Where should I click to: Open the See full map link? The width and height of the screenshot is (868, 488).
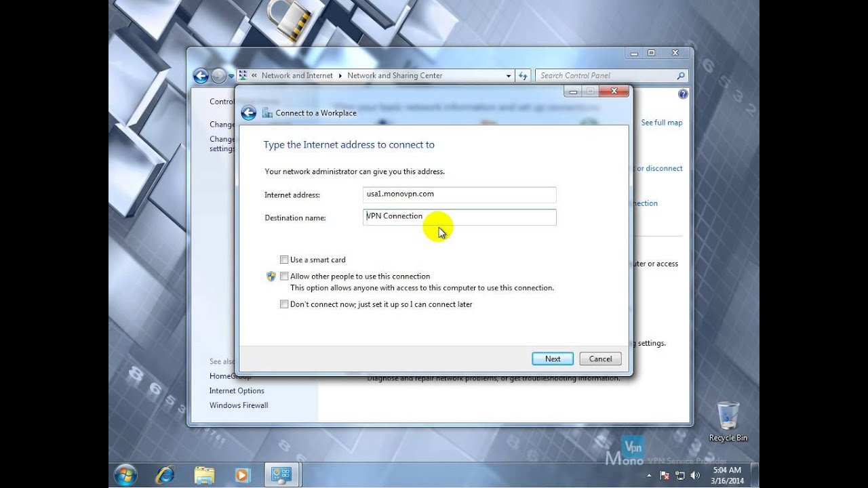point(662,123)
